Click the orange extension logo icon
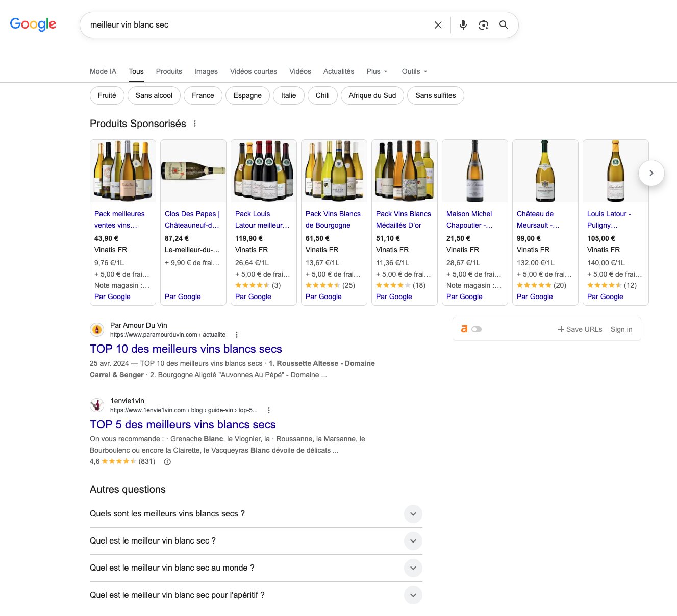 click(x=464, y=329)
